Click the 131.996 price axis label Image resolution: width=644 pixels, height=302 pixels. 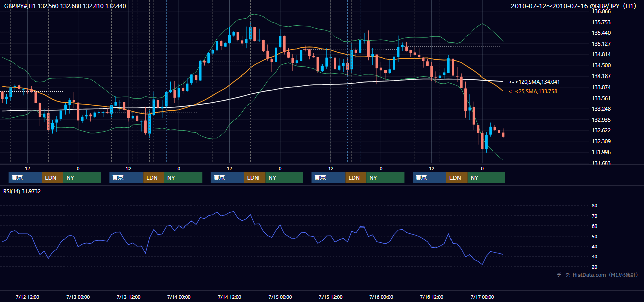click(x=601, y=152)
